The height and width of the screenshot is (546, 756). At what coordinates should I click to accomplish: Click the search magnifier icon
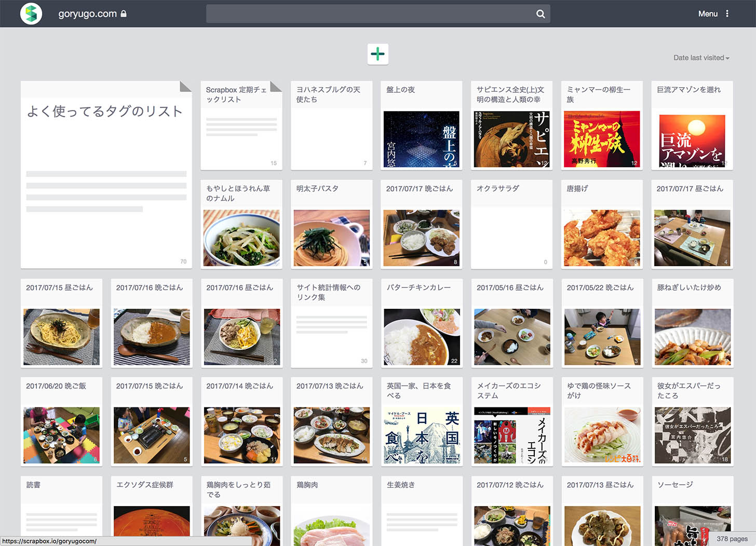pyautogui.click(x=541, y=14)
